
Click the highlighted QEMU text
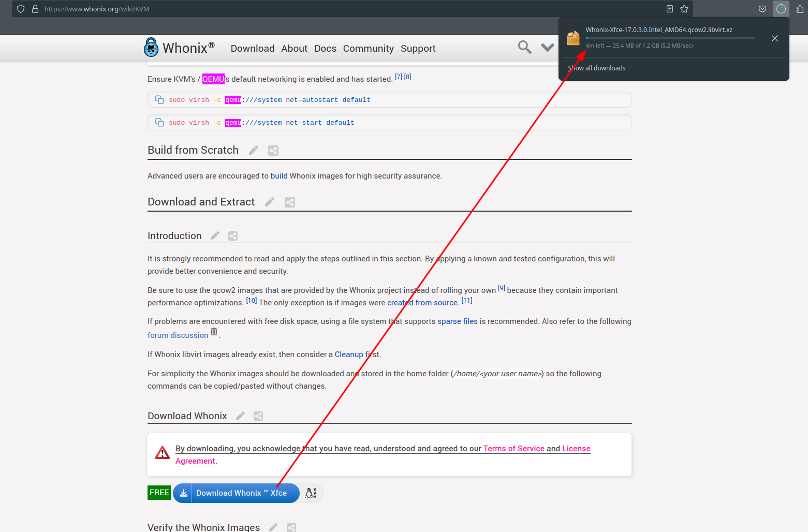click(x=213, y=79)
